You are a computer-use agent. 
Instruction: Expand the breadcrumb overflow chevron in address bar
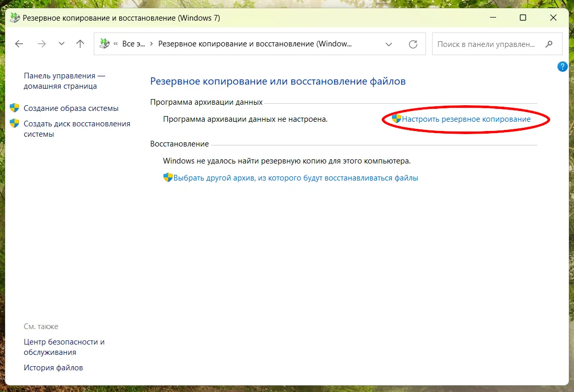(117, 44)
